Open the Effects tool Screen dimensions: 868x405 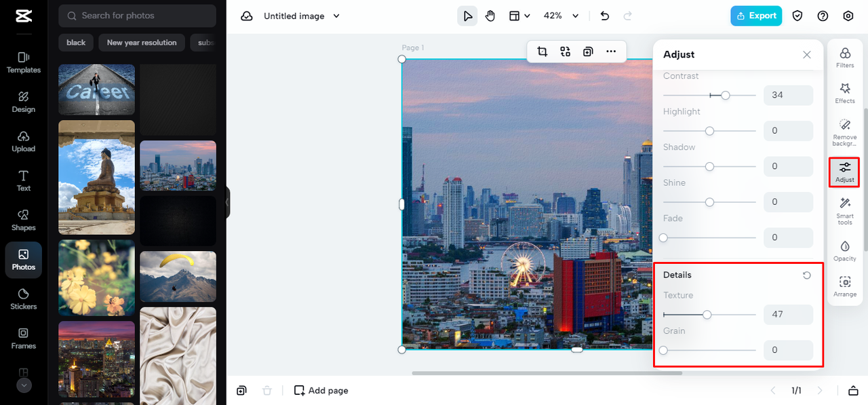[x=845, y=93]
